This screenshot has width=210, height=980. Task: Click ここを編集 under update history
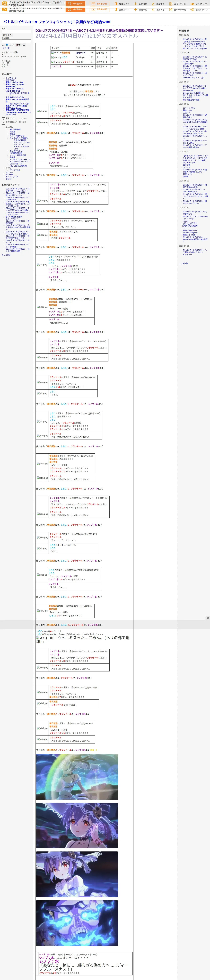[x=183, y=263]
